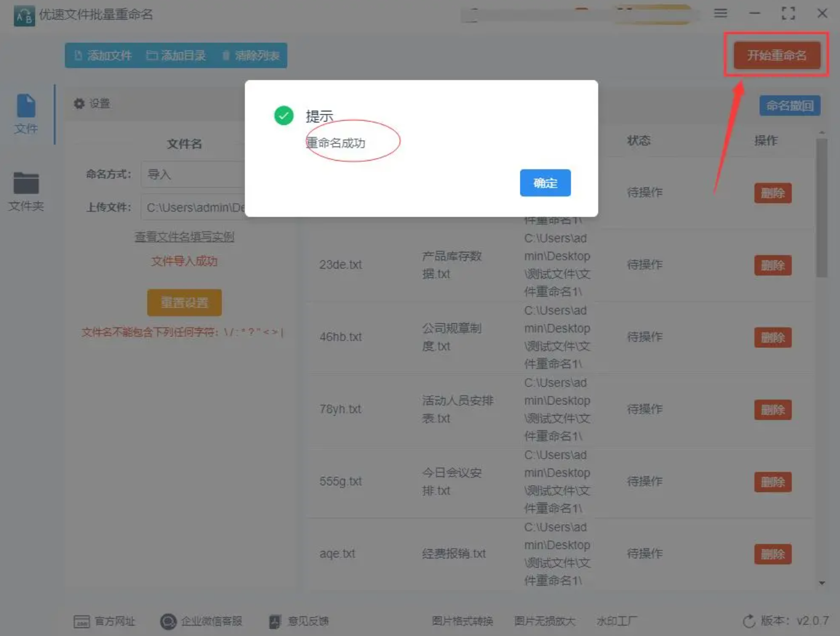Click the scrollbar up arrow
Image resolution: width=840 pixels, height=636 pixels.
[822, 133]
